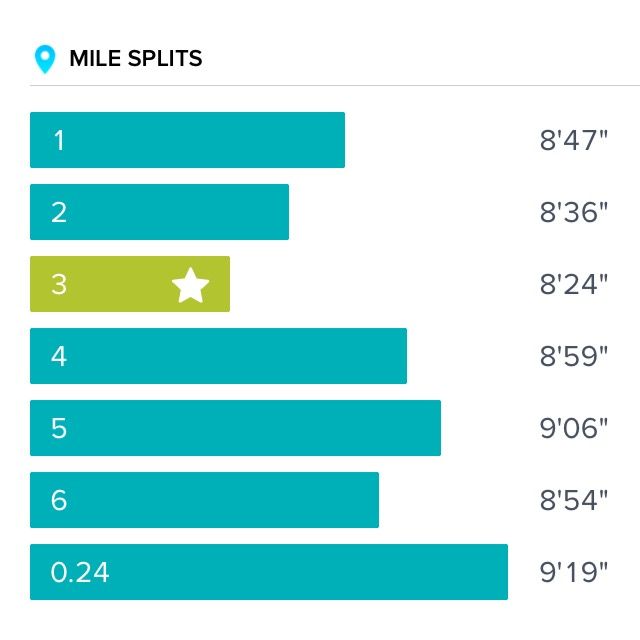640x640 pixels.
Task: Tap the fastest 8'24" pace
Action: click(574, 284)
